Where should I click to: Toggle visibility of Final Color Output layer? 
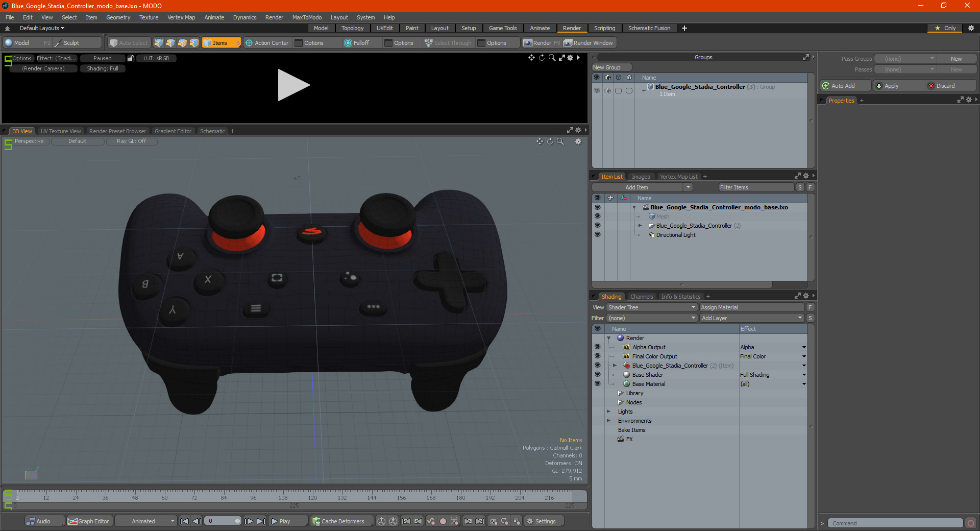pos(597,356)
